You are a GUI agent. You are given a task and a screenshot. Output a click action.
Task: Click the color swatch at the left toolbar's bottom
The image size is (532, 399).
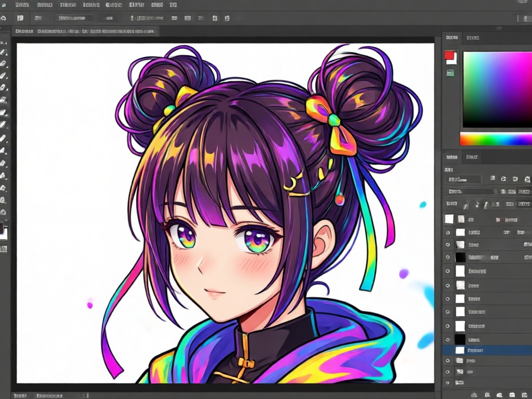coord(4,231)
